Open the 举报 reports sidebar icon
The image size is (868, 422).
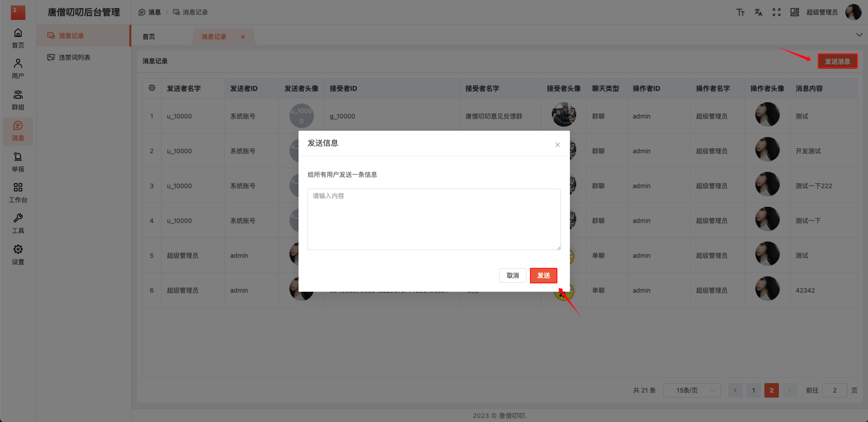(18, 162)
